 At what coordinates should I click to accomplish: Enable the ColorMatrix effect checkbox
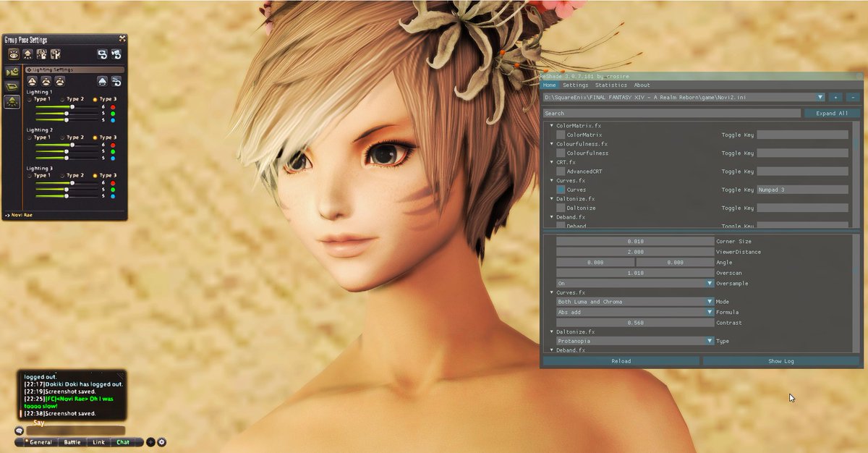click(x=561, y=135)
